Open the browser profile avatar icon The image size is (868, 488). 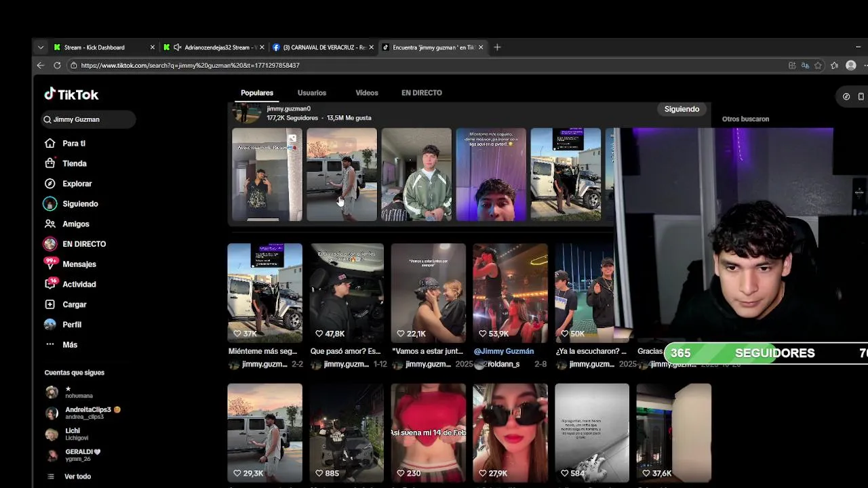(851, 66)
